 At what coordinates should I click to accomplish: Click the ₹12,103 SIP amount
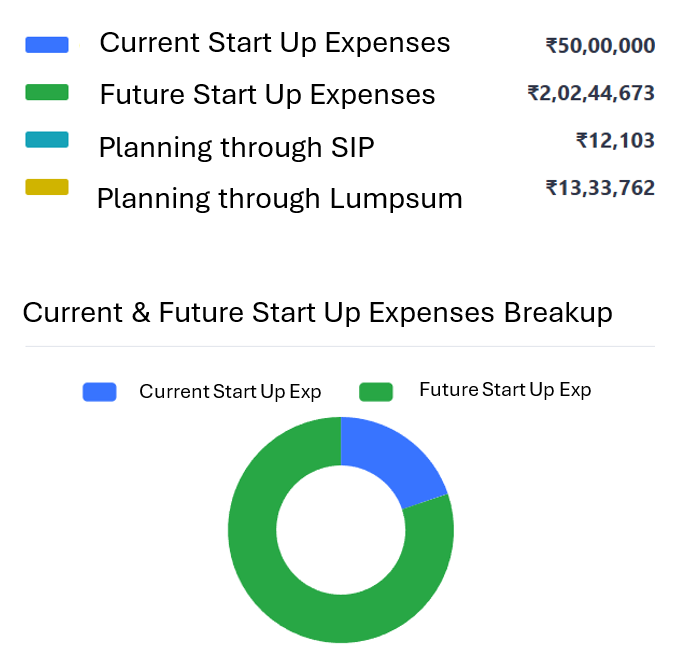[x=615, y=141]
